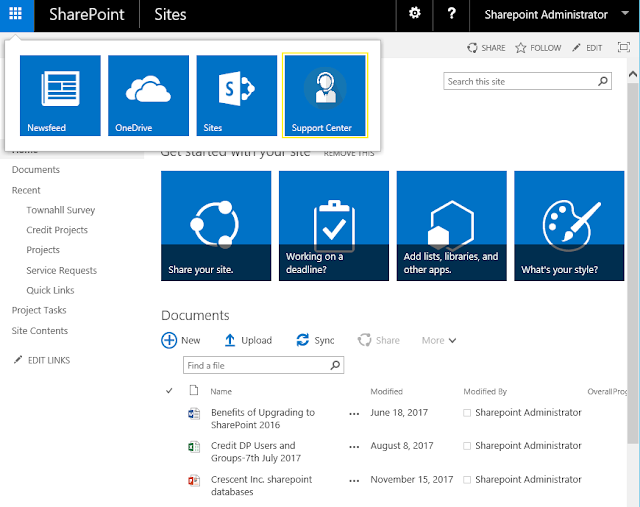Open the Projects recent link
The image size is (640, 507).
point(43,250)
